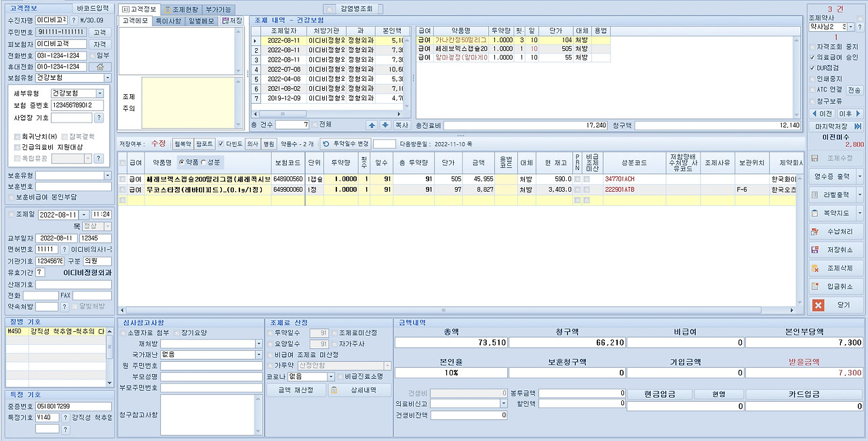This screenshot has width=868, height=441.
Task: Select 성분 radio button
Action: pyautogui.click(x=202, y=162)
